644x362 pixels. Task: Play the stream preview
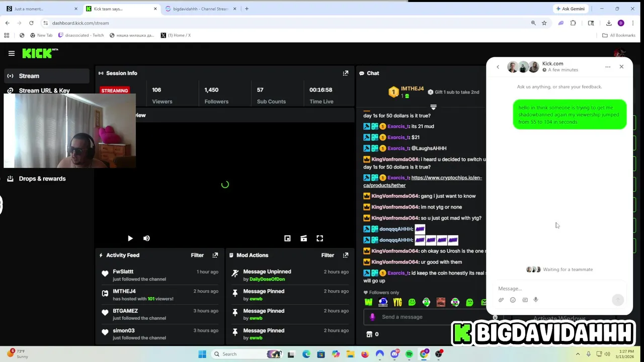[x=130, y=238]
